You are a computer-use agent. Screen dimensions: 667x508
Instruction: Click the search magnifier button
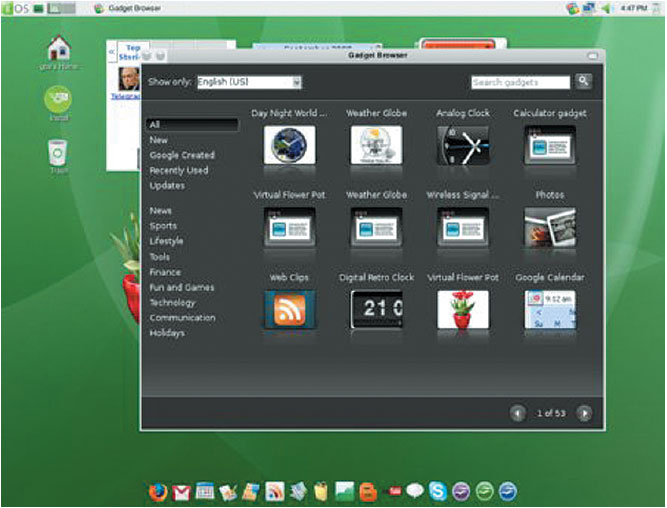click(584, 82)
